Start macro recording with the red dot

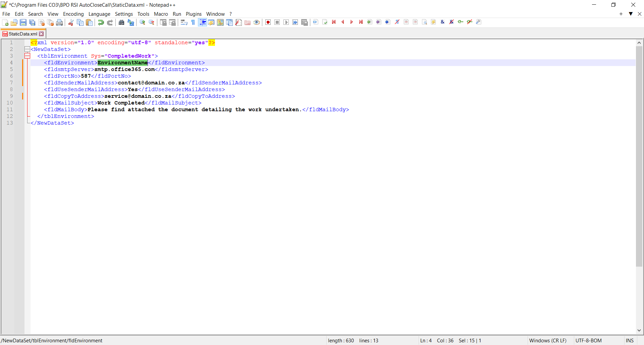tap(268, 22)
